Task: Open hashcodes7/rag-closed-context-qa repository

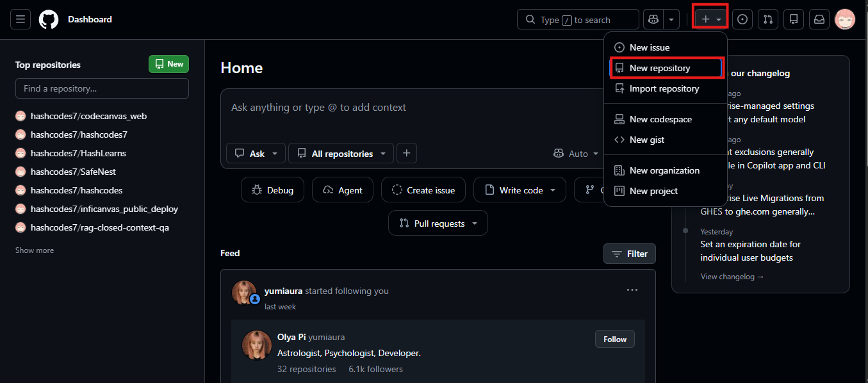Action: (100, 227)
